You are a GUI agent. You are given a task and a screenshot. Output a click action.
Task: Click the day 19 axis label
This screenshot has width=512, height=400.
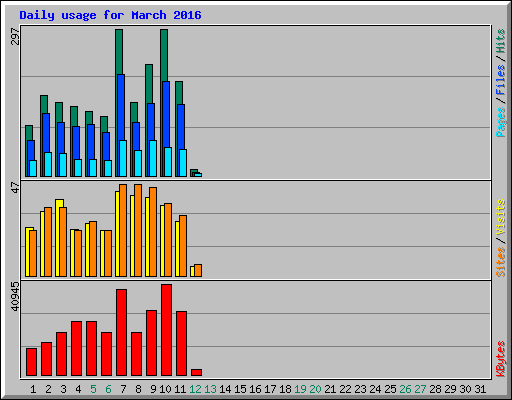pos(300,389)
